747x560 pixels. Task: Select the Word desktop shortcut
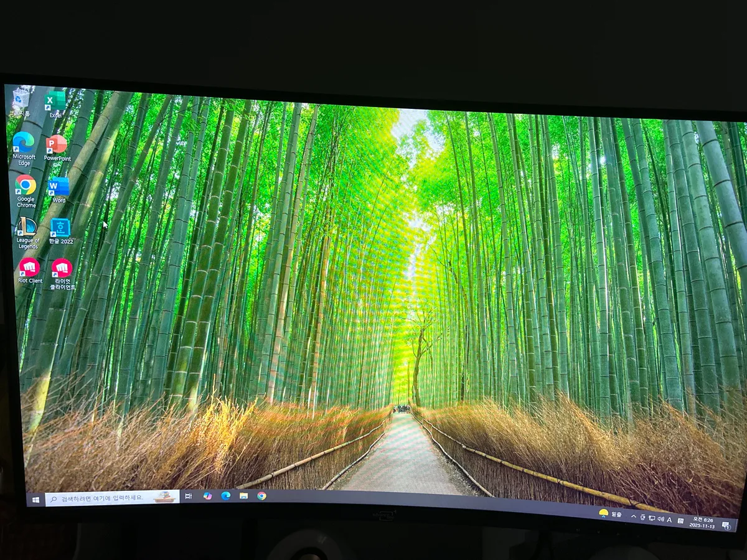coord(59,190)
